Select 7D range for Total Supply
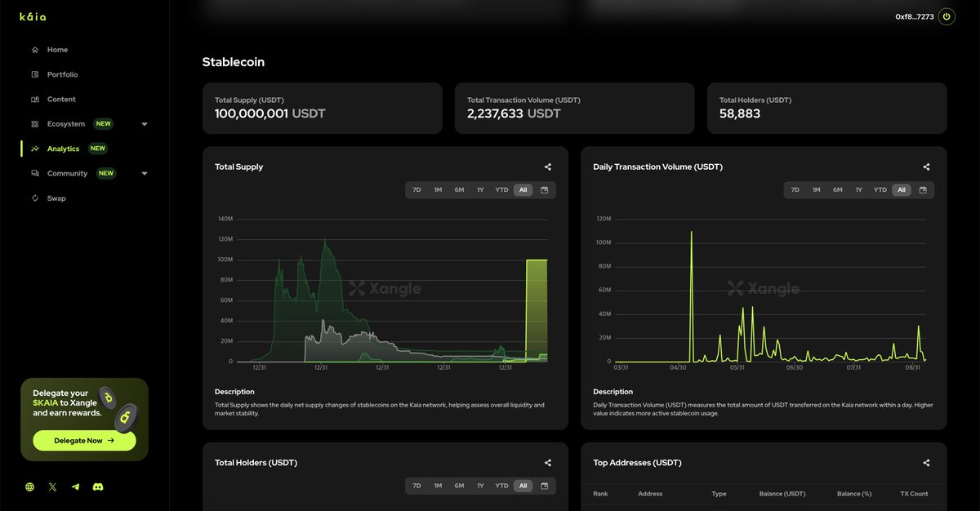This screenshot has width=980, height=511. tap(416, 189)
